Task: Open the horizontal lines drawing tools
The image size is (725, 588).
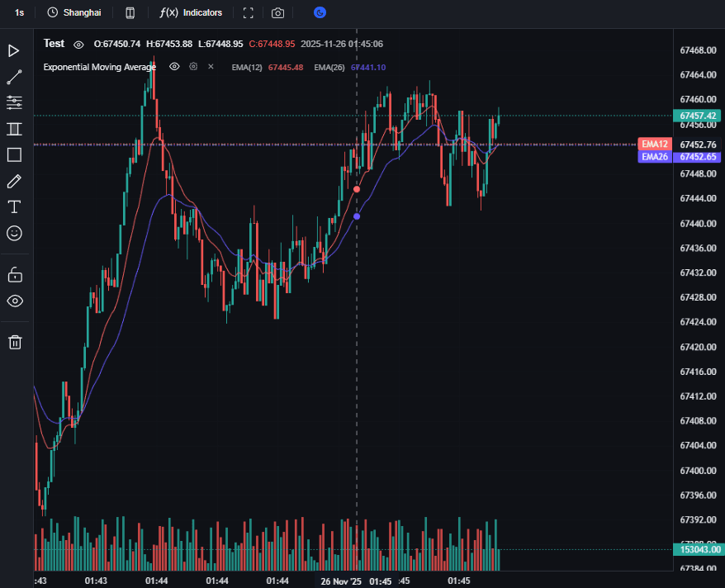Action: [14, 102]
